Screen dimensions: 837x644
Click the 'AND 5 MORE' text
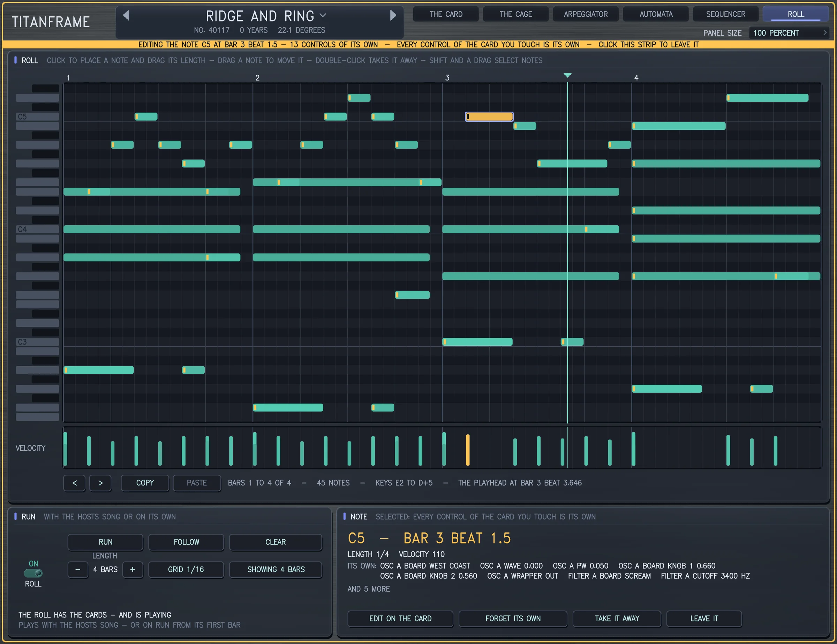coord(369,589)
